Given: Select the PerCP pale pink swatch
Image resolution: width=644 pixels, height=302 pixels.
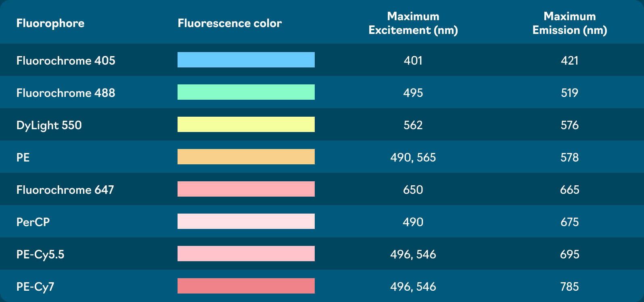Looking at the screenshot, I should (x=246, y=221).
